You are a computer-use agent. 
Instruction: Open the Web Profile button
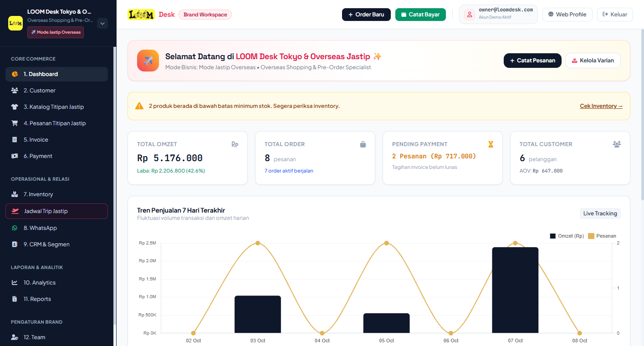coord(567,15)
